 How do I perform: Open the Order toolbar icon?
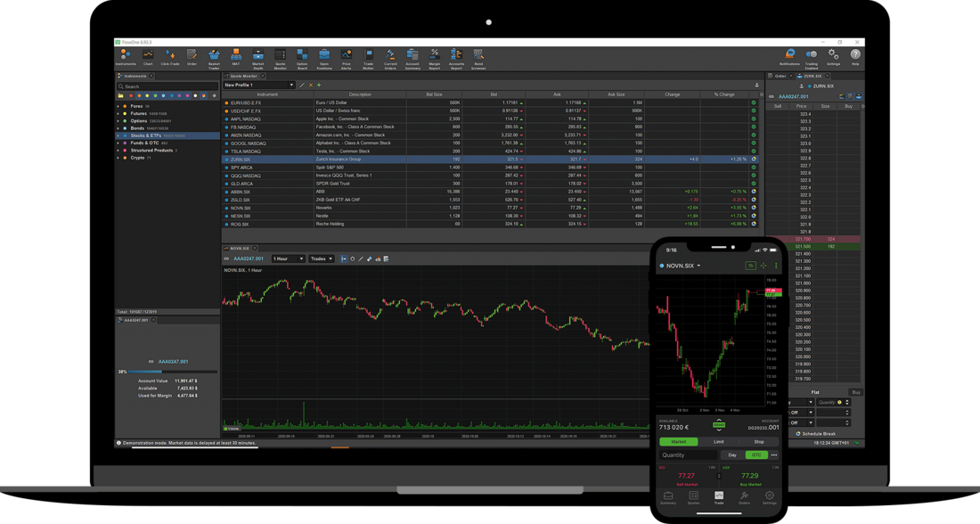coord(192,58)
